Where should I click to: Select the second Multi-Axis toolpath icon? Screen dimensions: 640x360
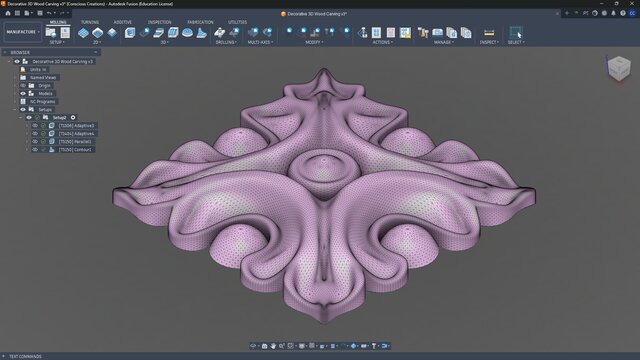click(x=267, y=33)
